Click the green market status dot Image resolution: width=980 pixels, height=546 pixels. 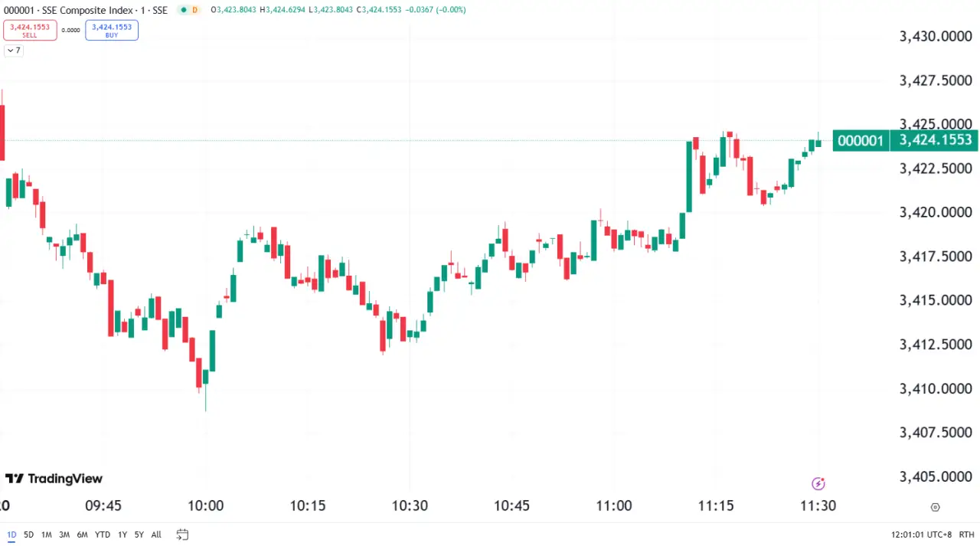183,10
